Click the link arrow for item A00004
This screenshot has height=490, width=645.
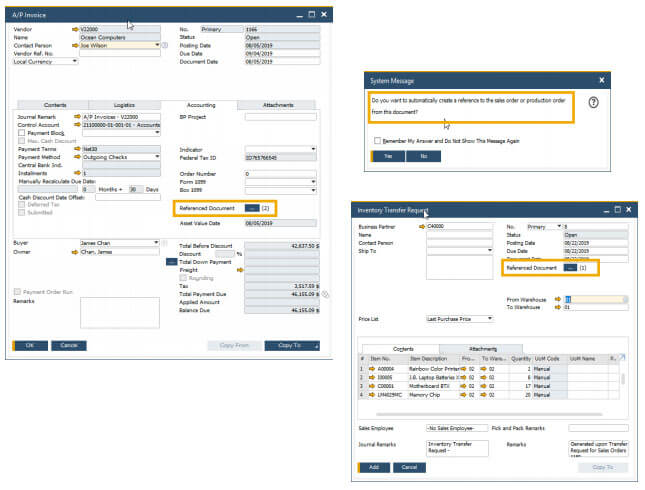(x=371, y=367)
